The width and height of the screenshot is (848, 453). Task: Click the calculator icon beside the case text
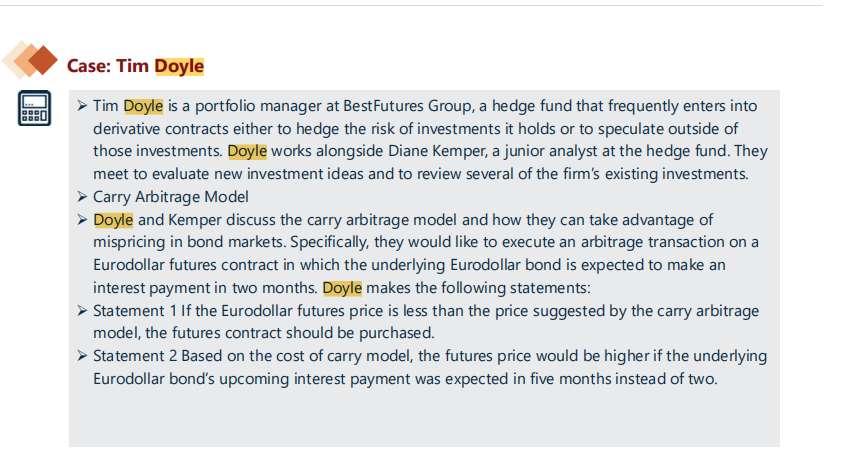pos(33,107)
